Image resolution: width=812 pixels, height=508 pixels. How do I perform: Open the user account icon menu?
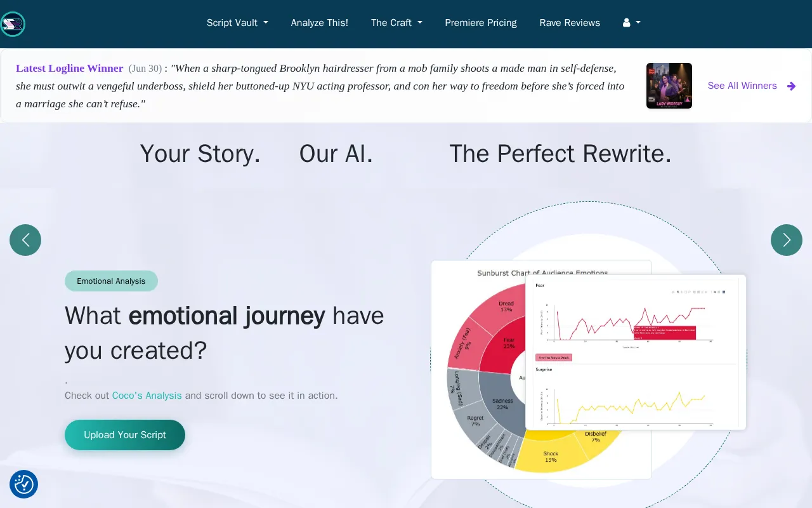pos(631,23)
